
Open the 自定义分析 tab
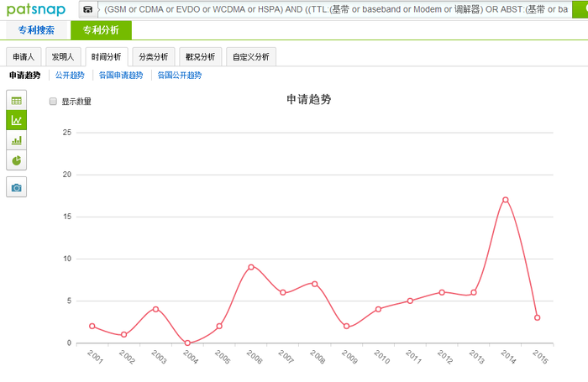251,56
